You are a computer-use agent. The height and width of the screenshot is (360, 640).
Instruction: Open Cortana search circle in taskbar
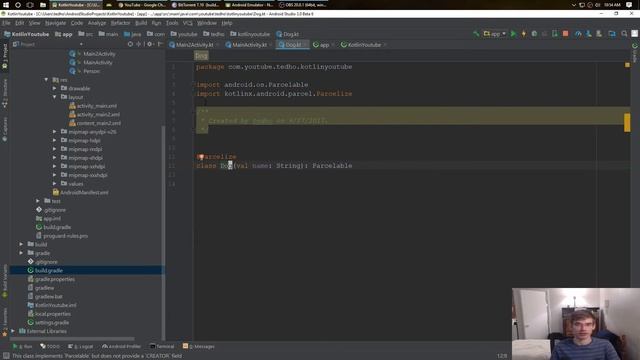click(18, 5)
